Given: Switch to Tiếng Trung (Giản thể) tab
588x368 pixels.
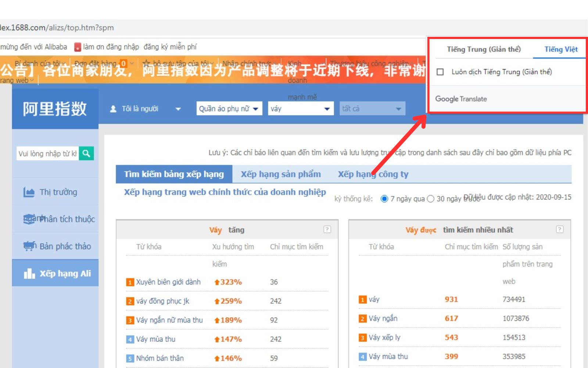Looking at the screenshot, I should click(484, 49).
